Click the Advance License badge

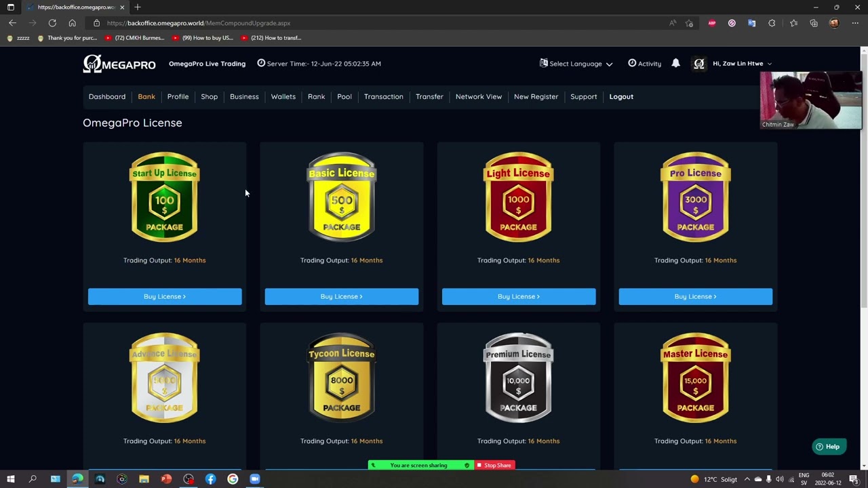tap(165, 378)
